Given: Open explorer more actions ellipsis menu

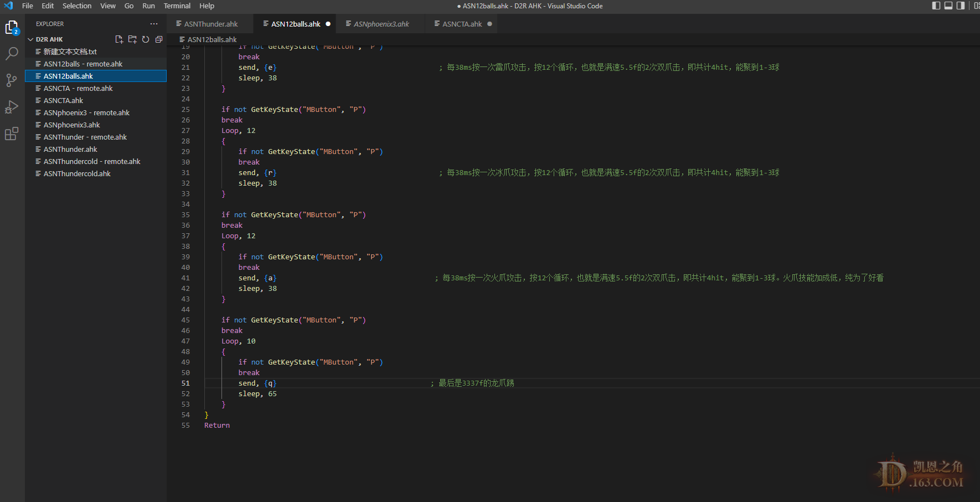Looking at the screenshot, I should coord(154,24).
